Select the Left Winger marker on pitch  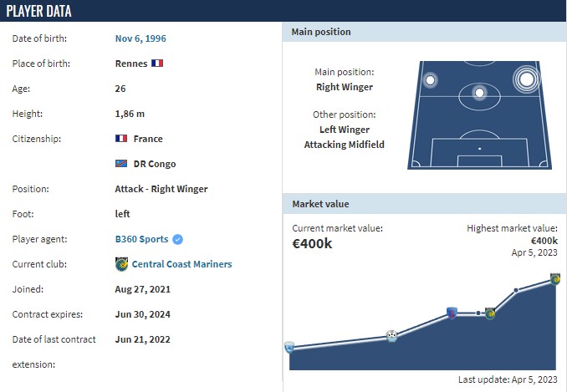[430, 80]
